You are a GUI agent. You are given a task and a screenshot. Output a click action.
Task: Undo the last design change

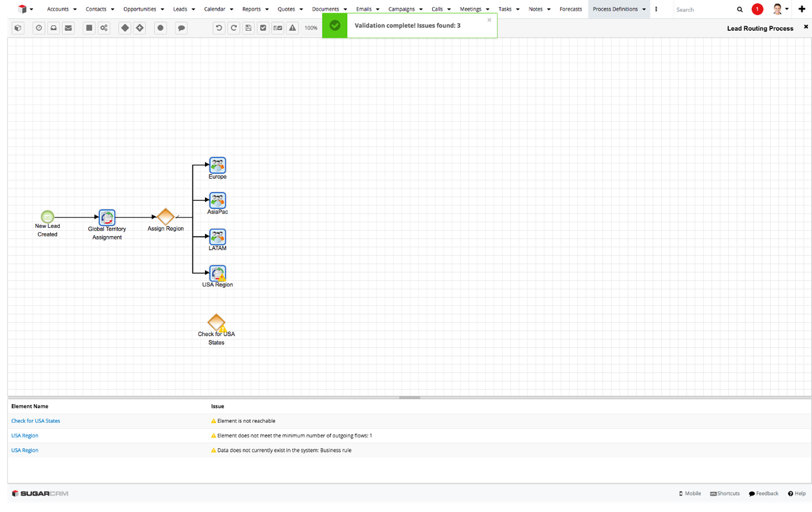pyautogui.click(x=219, y=28)
